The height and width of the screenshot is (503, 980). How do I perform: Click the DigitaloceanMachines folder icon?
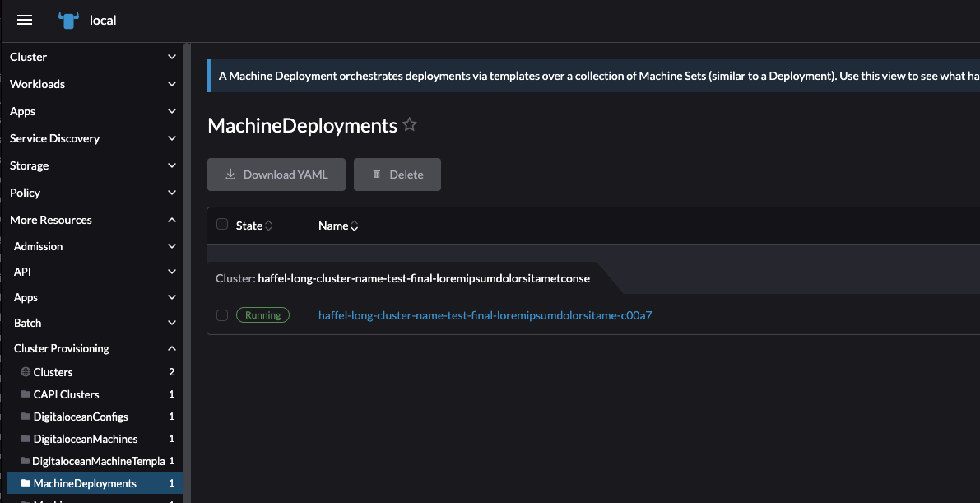pyautogui.click(x=25, y=438)
